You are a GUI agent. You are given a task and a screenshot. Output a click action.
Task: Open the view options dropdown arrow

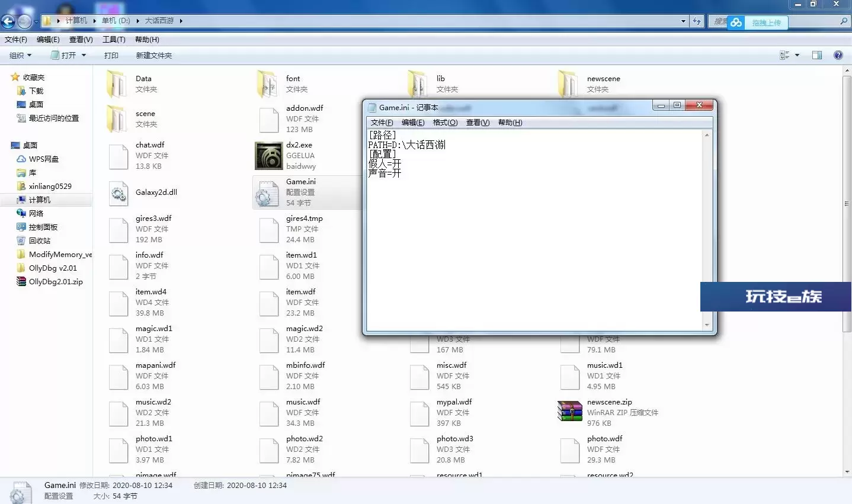click(x=797, y=55)
